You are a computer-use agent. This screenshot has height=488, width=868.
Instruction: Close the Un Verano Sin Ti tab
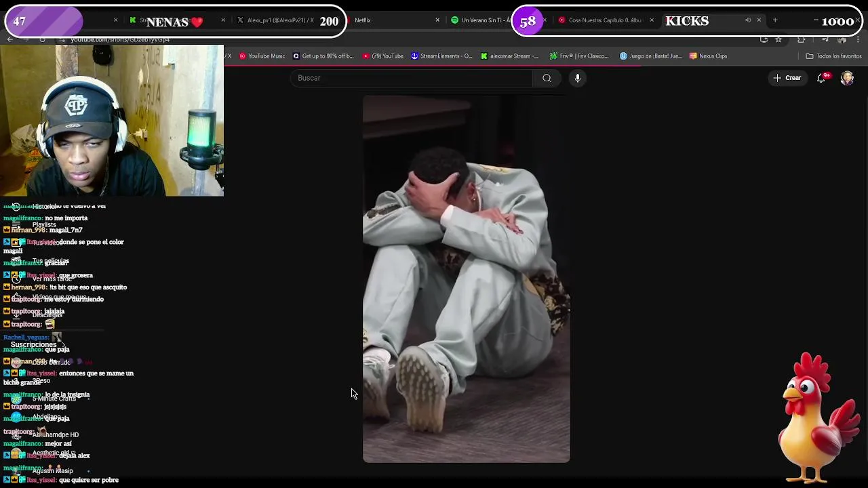[x=545, y=20]
